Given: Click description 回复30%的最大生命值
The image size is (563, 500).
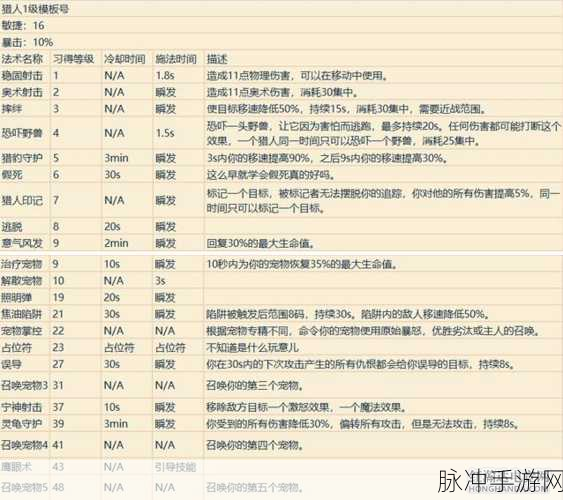Looking at the screenshot, I should [261, 243].
